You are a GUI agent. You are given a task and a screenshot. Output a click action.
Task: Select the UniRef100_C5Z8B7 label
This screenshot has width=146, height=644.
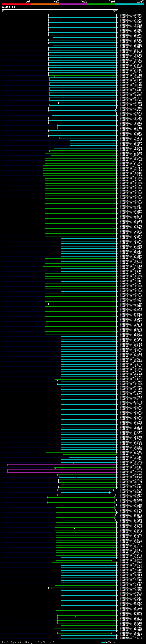(x=131, y=495)
